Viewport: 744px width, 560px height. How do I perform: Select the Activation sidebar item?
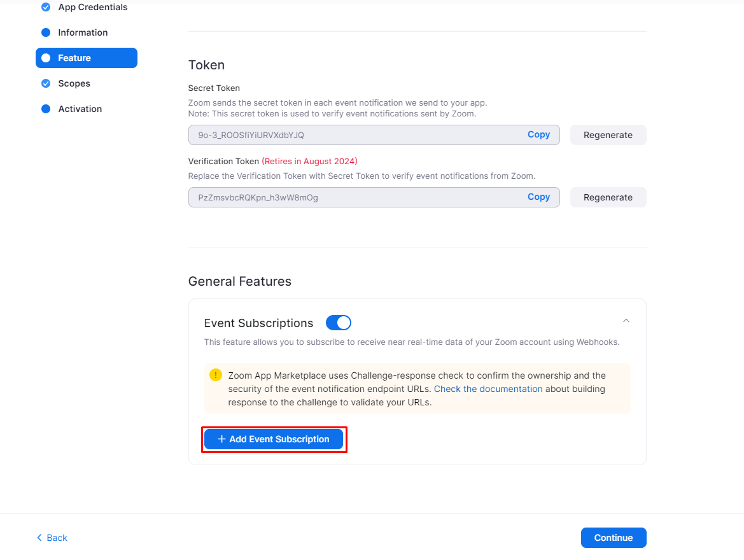(x=80, y=109)
